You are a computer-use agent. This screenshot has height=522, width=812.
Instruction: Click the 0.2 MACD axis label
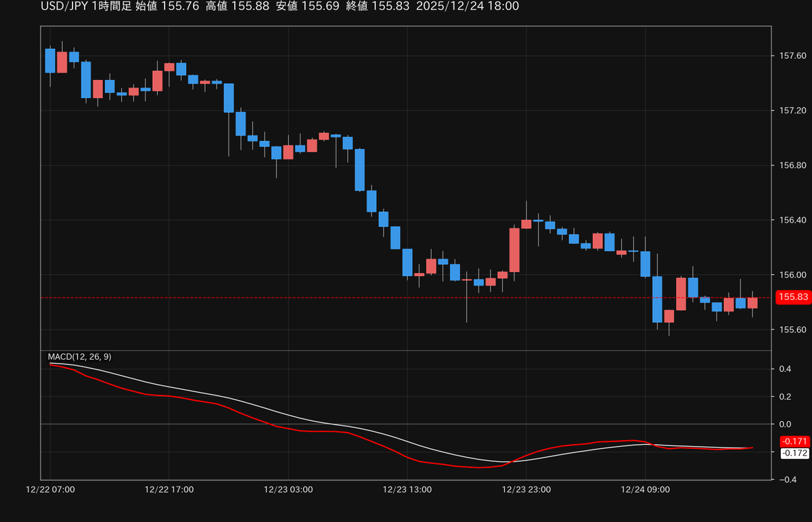785,397
